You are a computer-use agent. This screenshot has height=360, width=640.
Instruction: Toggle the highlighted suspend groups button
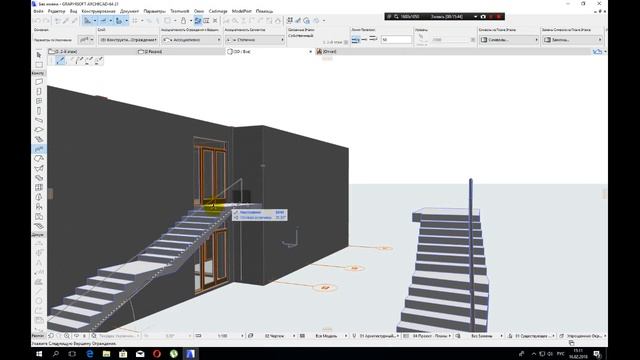[x=198, y=21]
